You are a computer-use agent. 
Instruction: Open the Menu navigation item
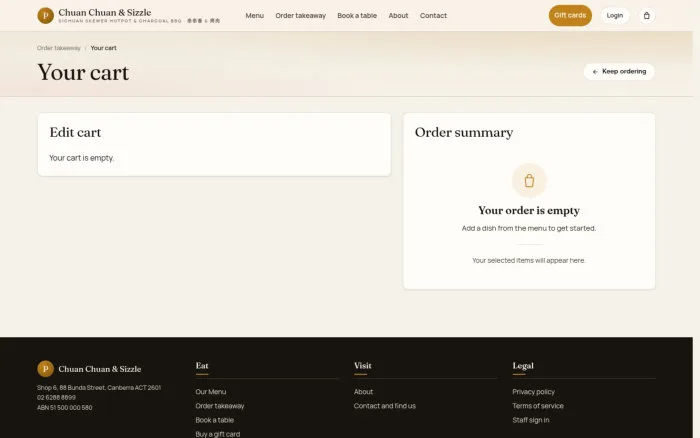coord(254,16)
